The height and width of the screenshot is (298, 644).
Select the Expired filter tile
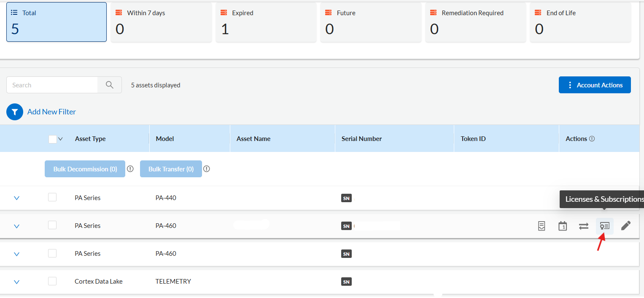pyautogui.click(x=266, y=22)
